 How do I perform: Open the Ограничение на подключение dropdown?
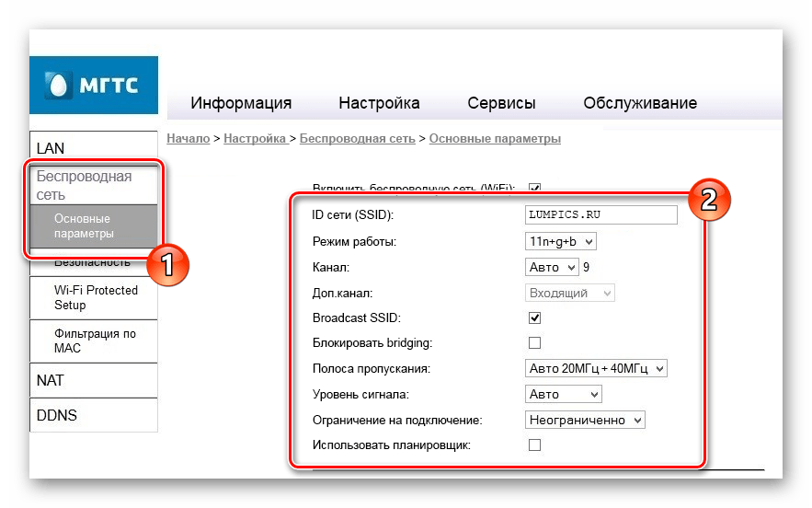585,420
